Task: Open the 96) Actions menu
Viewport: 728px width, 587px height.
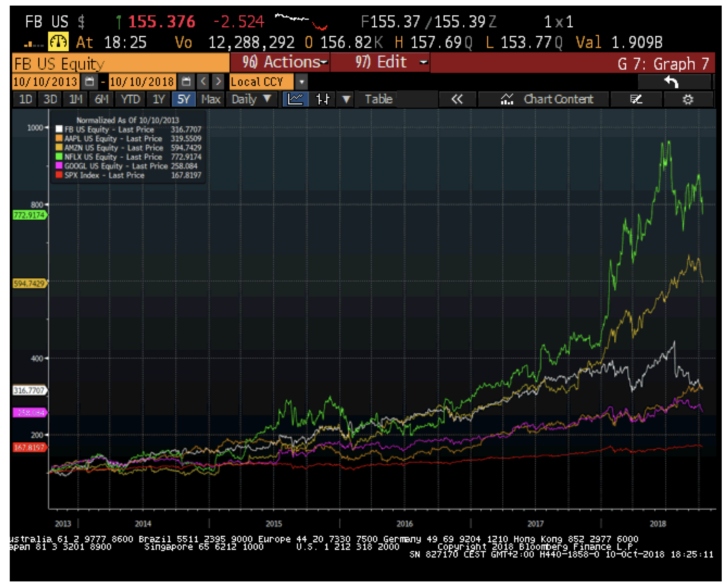Action: pos(280,62)
